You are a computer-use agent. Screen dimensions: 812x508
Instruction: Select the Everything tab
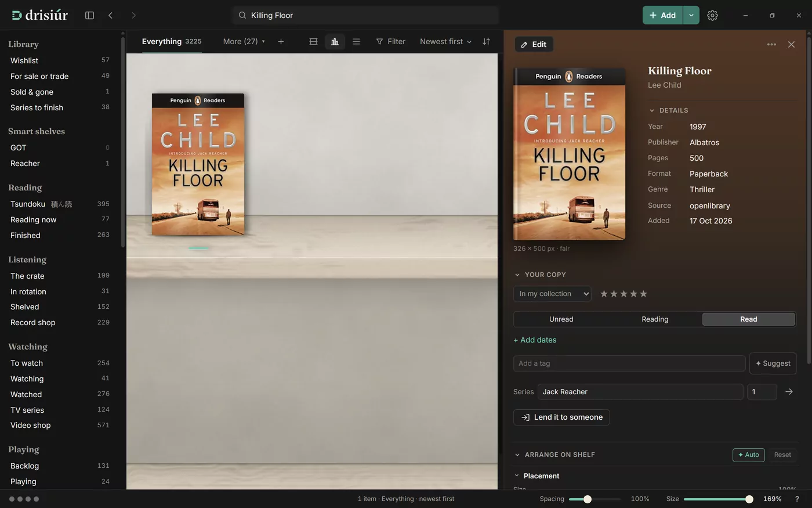[x=172, y=41]
